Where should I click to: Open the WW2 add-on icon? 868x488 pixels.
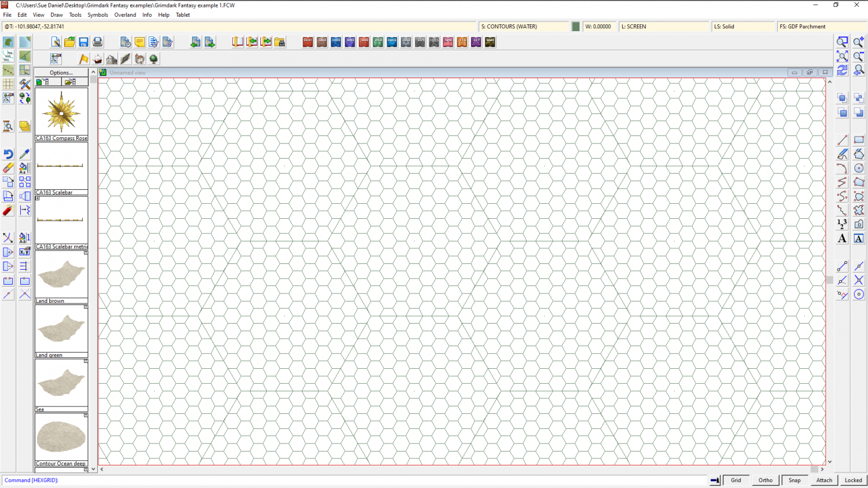(490, 42)
